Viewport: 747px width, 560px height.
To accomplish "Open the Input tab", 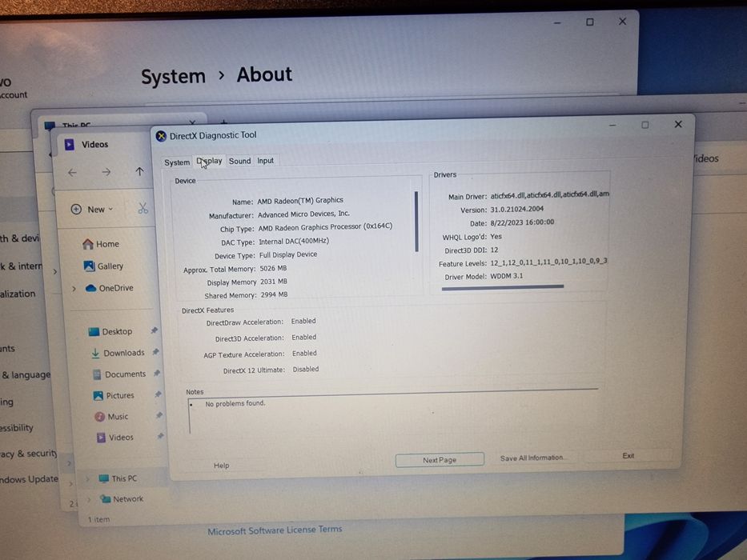I will click(x=265, y=161).
